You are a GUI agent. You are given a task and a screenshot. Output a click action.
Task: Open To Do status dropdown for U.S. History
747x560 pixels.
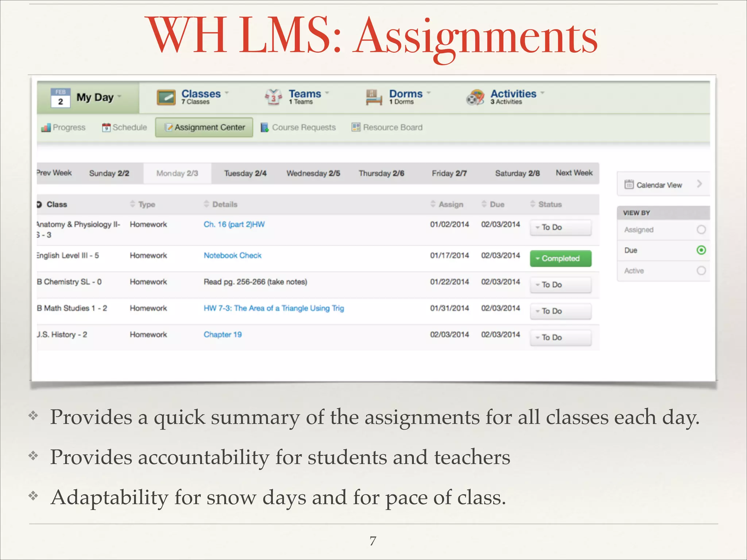[x=561, y=338]
